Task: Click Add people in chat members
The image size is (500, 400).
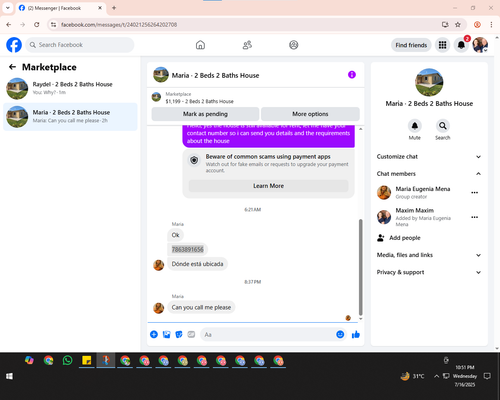Action: (x=399, y=238)
